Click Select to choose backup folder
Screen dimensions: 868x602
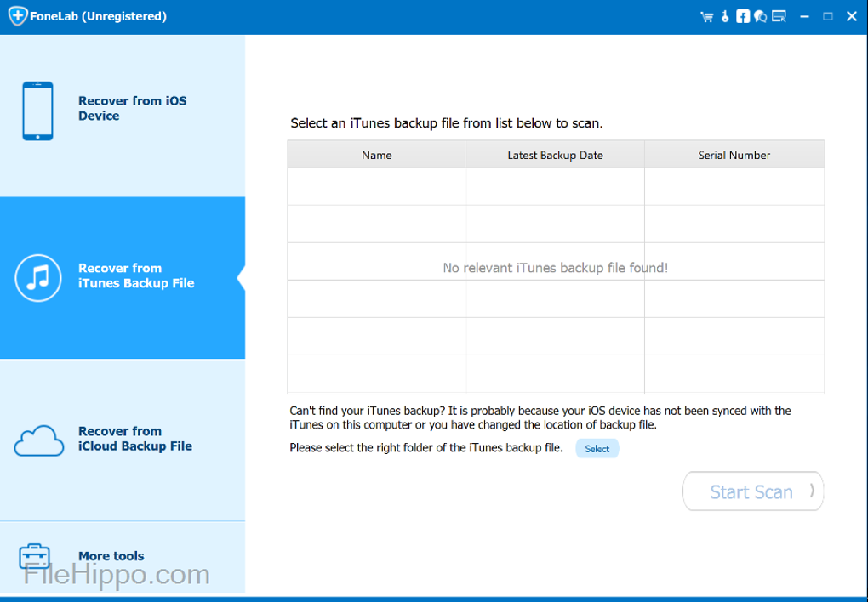597,449
